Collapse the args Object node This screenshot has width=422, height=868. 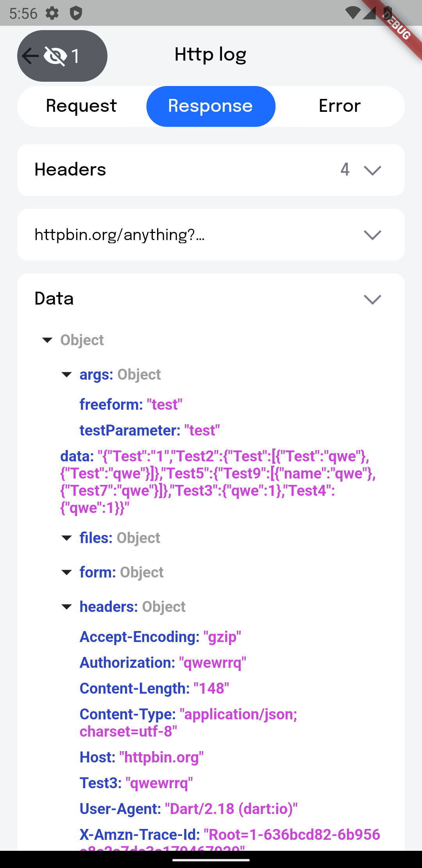pyautogui.click(x=67, y=375)
